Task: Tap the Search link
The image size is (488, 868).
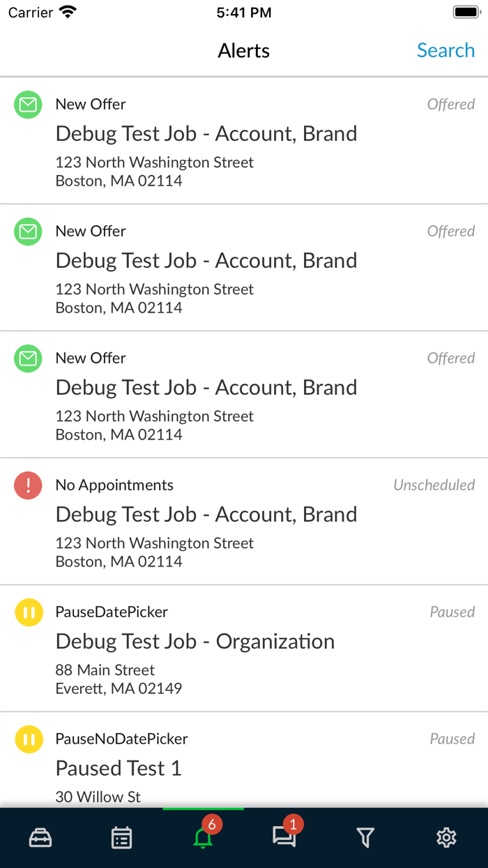Action: pyautogui.click(x=445, y=50)
